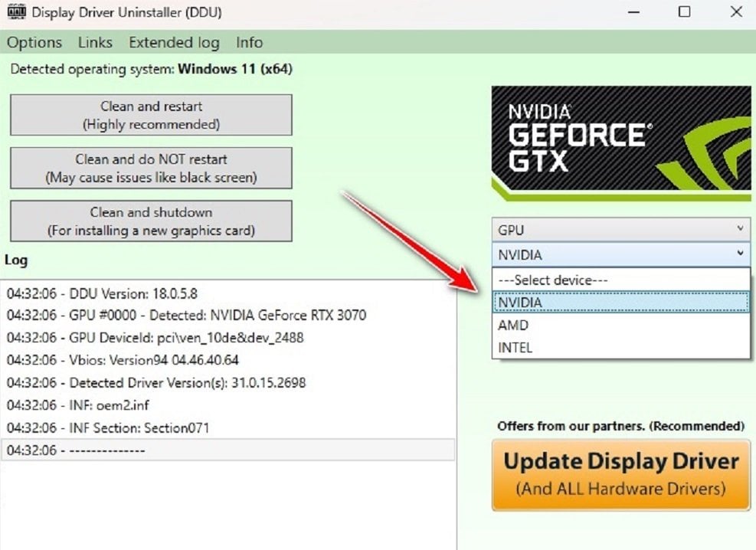Open the Options menu
The image size is (756, 550).
[x=34, y=42]
